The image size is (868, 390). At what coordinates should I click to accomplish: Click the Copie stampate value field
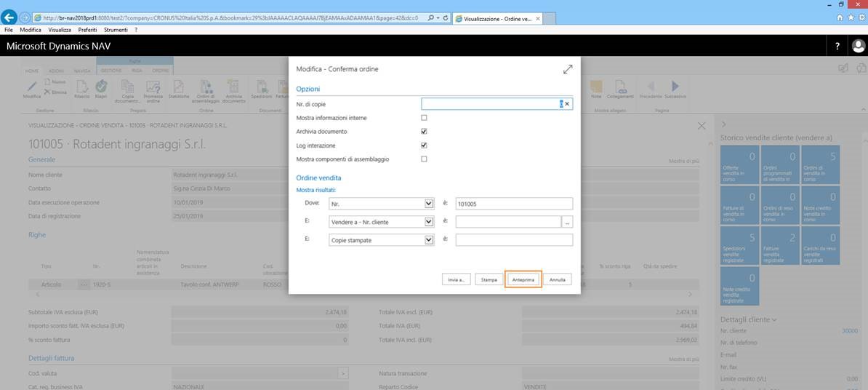[514, 240]
